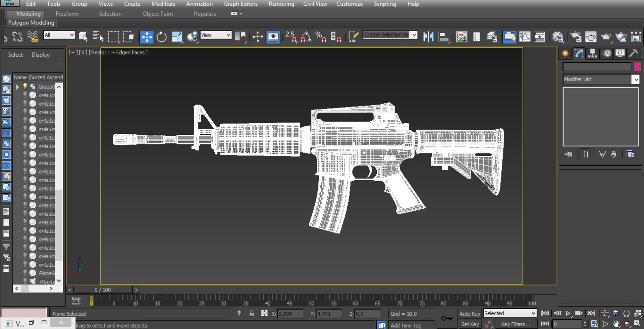
Task: Switch to Create command panel tab
Action: pos(566,54)
